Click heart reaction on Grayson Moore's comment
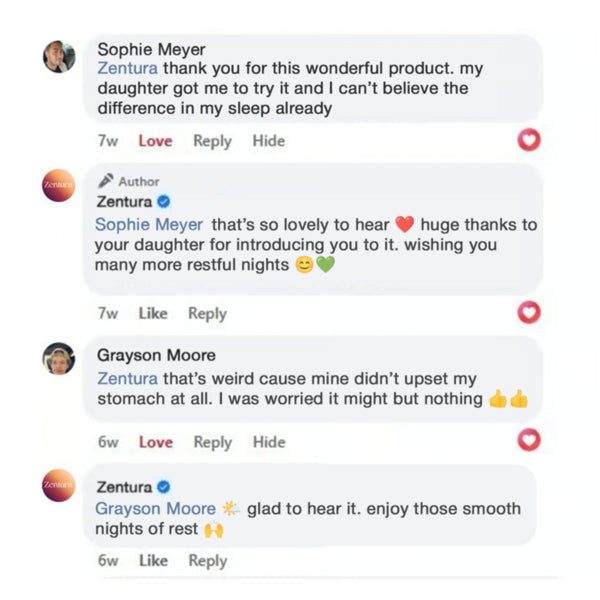This screenshot has height=600, width=600. pyautogui.click(x=529, y=440)
